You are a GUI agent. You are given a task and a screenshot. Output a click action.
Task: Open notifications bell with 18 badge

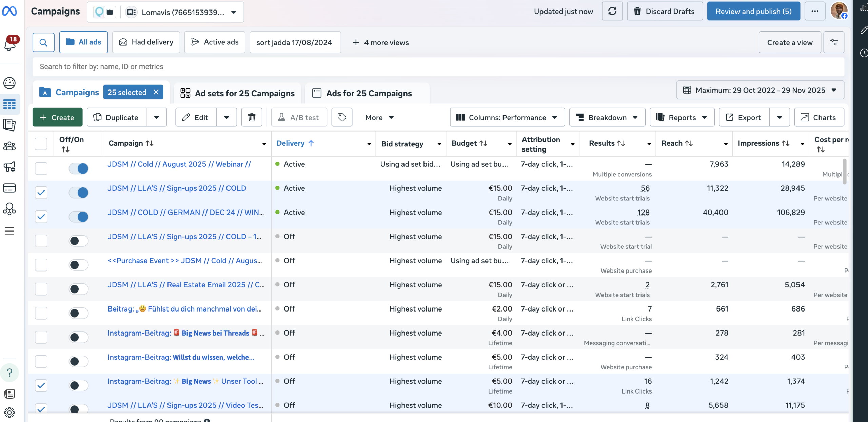(10, 43)
